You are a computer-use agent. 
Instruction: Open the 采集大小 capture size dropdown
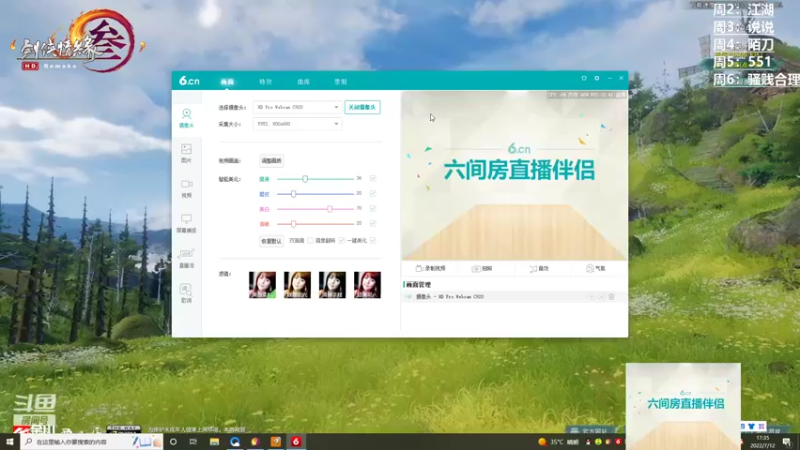[297, 124]
